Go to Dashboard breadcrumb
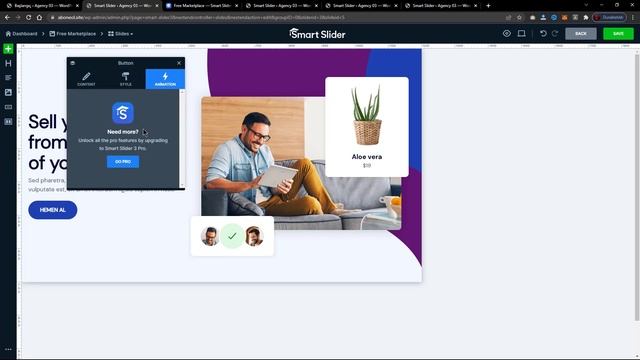 coord(21,34)
